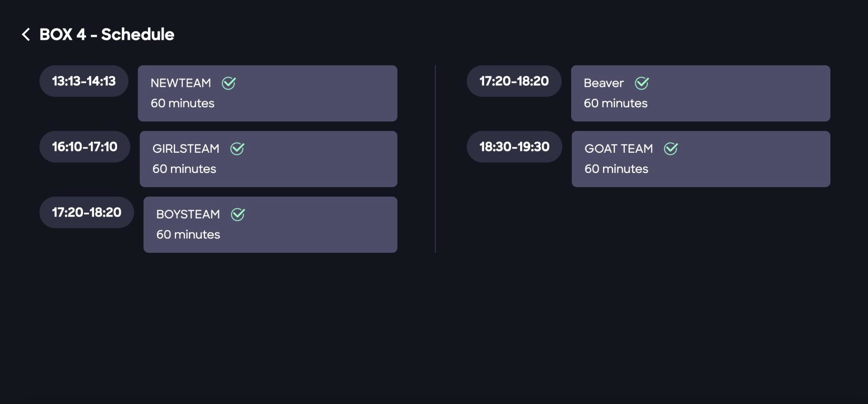Click the green checkmark next to NEWTEAM
The width and height of the screenshot is (868, 404).
tap(228, 83)
